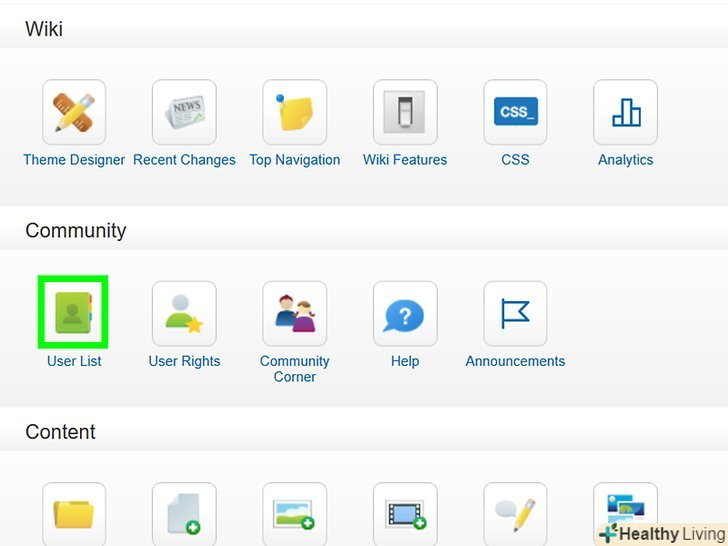Follow the "Community Corner" text link
The height and width of the screenshot is (546, 728).
point(294,369)
